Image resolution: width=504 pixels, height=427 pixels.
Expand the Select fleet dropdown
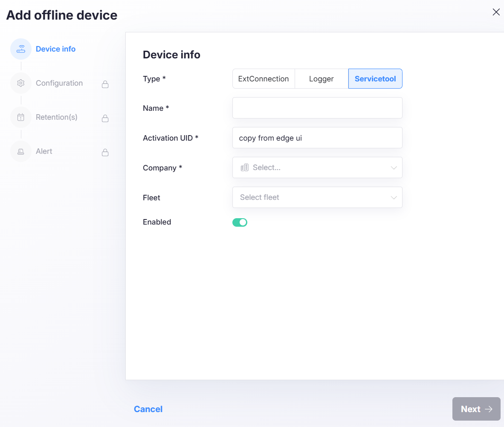(x=394, y=198)
